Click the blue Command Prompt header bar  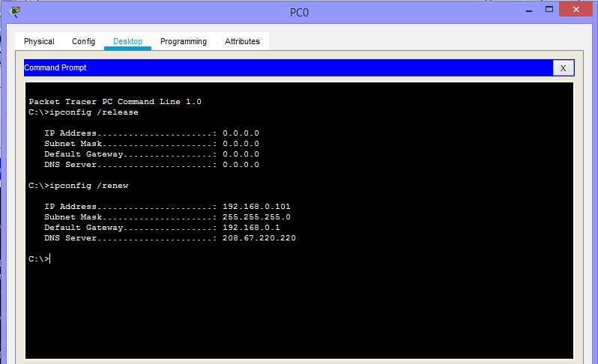click(x=285, y=68)
